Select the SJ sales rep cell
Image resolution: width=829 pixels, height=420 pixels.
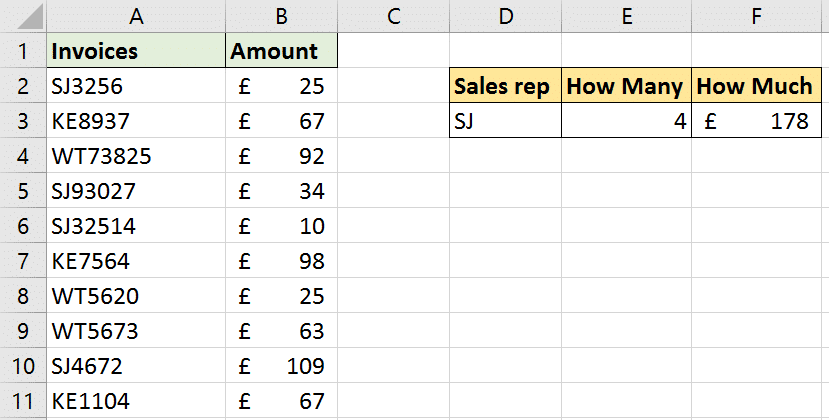coord(505,120)
